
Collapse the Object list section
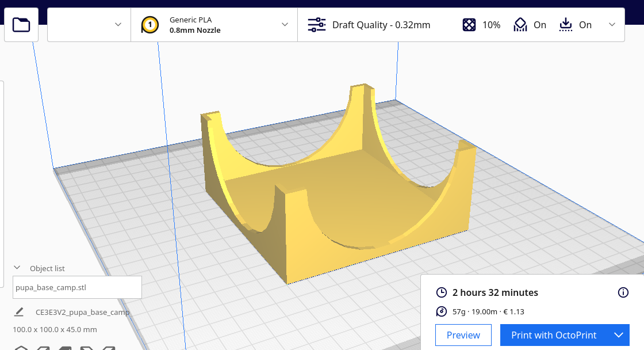pos(17,268)
